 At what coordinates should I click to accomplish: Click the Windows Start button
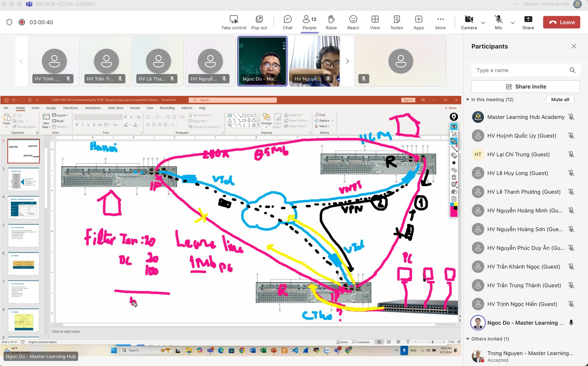(x=114, y=350)
